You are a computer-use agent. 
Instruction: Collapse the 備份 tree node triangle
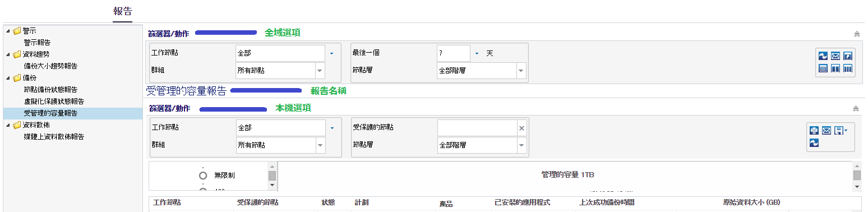8,78
